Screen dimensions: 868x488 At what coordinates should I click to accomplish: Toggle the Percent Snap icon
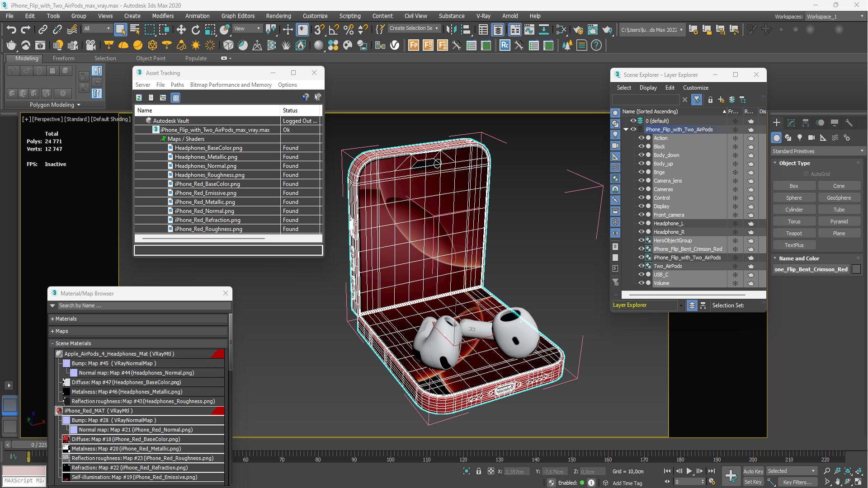click(348, 30)
